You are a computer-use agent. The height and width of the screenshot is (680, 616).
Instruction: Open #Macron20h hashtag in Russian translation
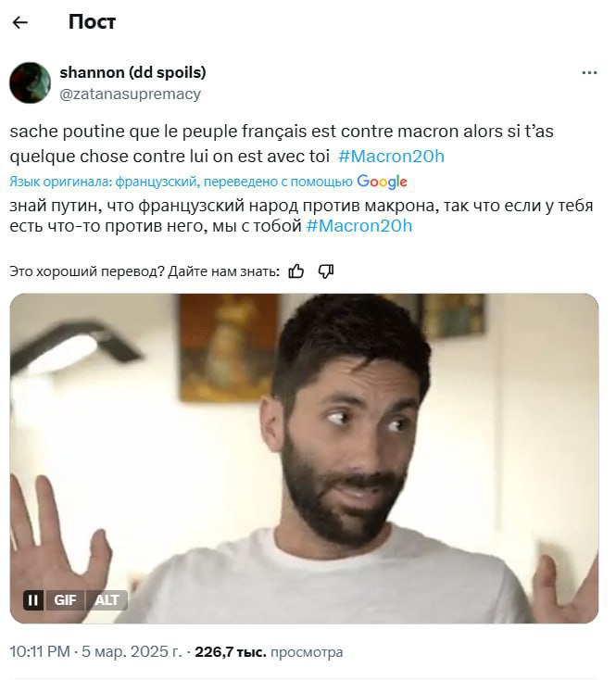click(x=358, y=226)
